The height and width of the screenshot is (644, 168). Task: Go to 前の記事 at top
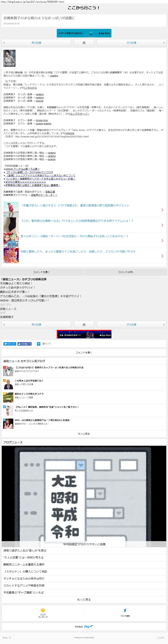tap(36, 43)
